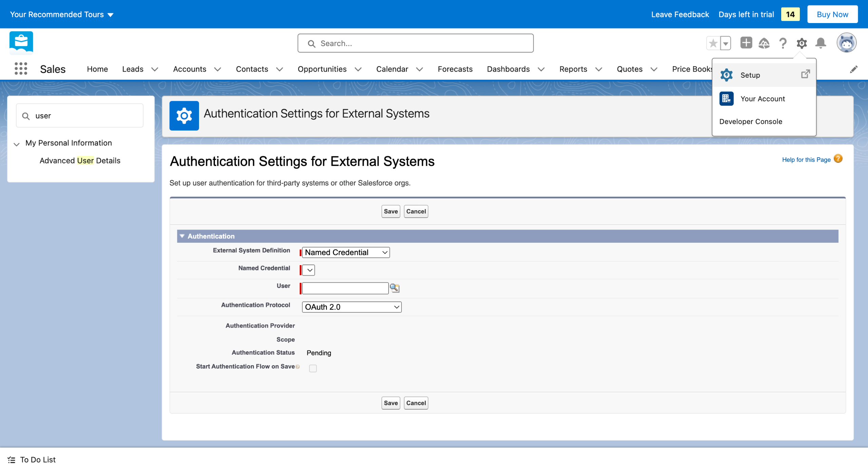
Task: Click the To Do List icon
Action: pos(12,460)
